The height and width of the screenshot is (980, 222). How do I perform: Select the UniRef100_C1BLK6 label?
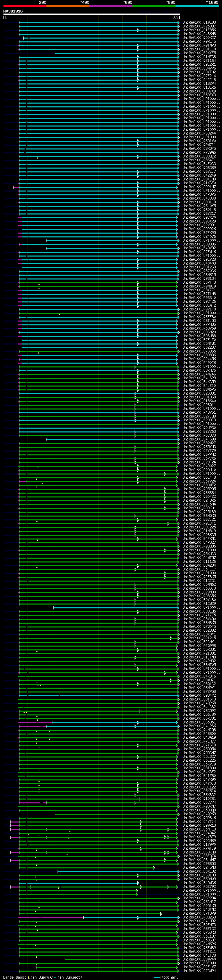[199, 88]
